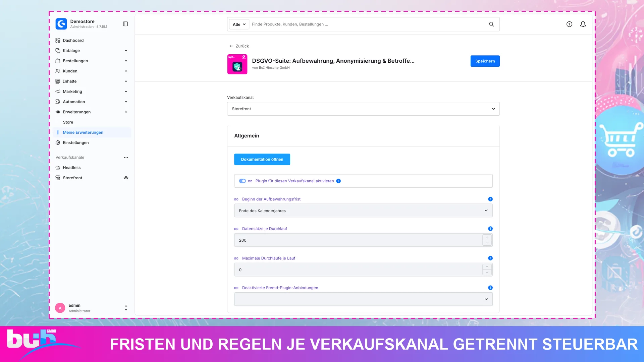Click Dokumentation öffnen button
The width and height of the screenshot is (644, 362).
point(262,159)
